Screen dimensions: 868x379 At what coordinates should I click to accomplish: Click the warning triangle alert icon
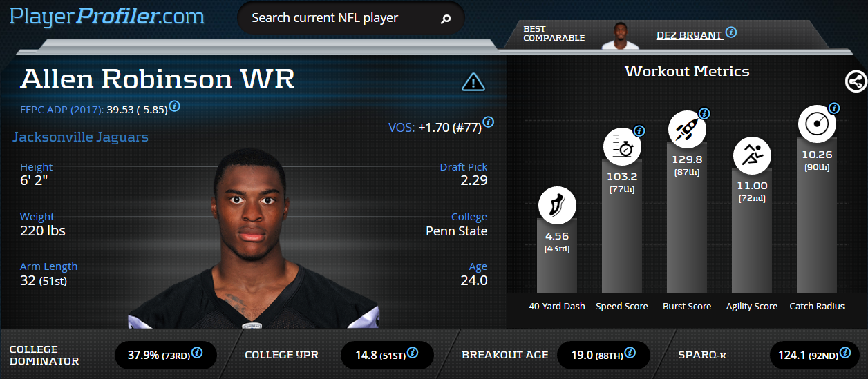(473, 82)
